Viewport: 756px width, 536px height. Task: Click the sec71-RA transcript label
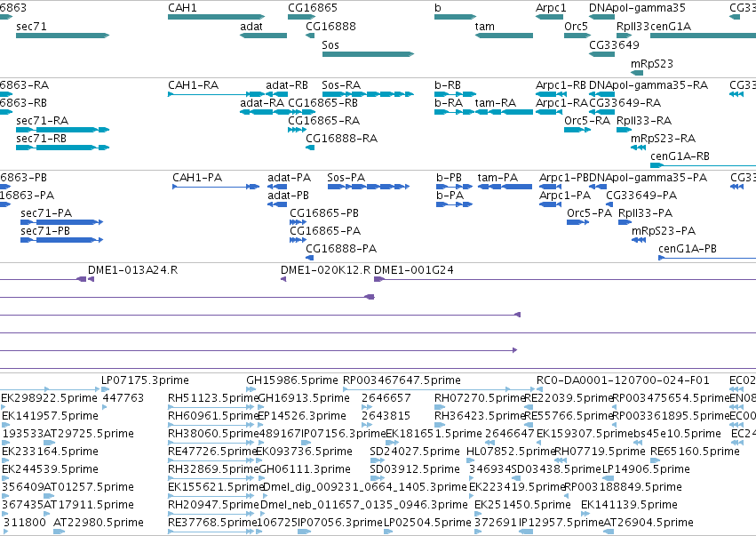[42, 121]
